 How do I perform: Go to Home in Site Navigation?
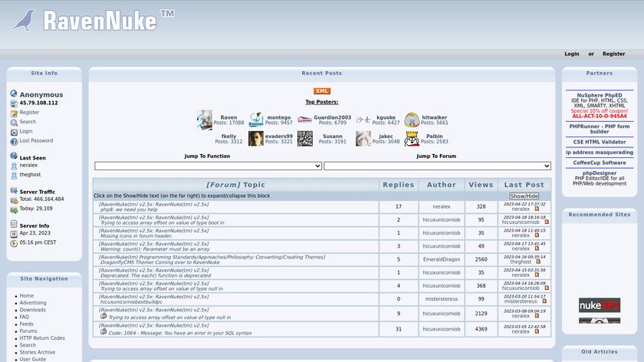[27, 296]
